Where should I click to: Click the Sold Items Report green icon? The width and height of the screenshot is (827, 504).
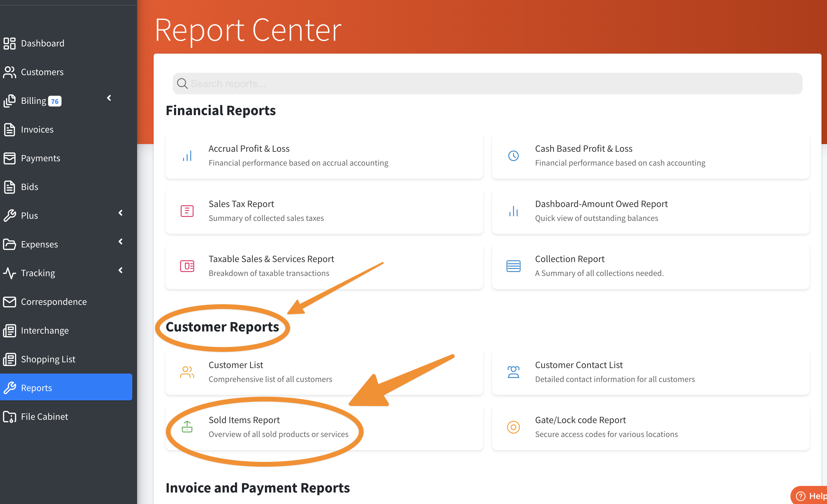187,427
